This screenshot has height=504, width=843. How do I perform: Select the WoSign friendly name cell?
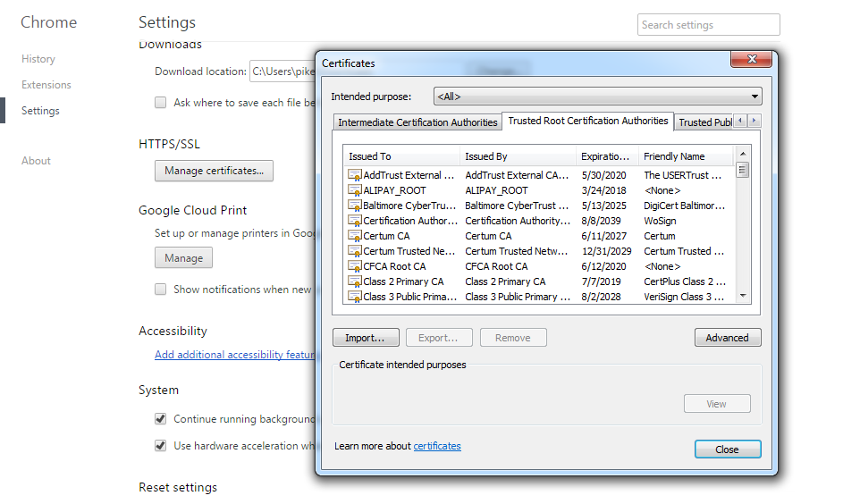pyautogui.click(x=661, y=221)
